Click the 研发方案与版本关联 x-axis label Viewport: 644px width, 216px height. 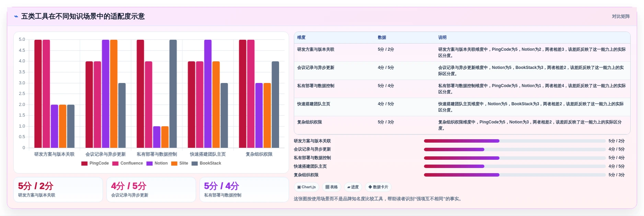pos(54,154)
